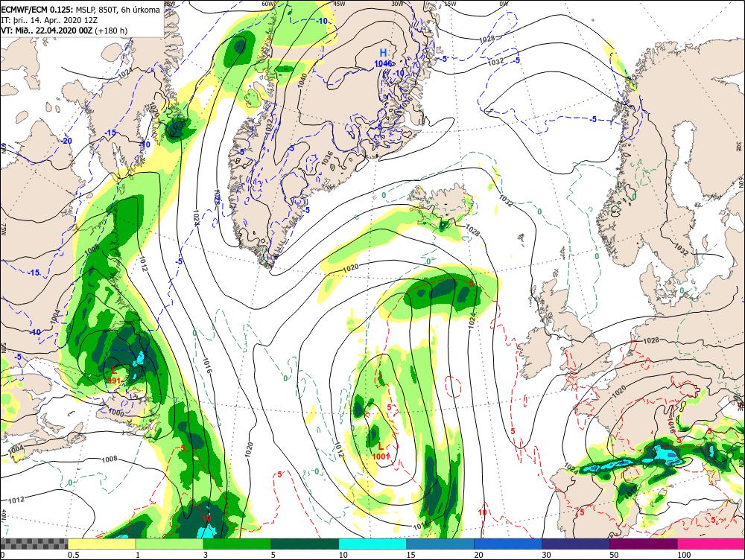The height and width of the screenshot is (560, 745).
Task: Click the '1001' low pressure value
Action: pyautogui.click(x=381, y=456)
